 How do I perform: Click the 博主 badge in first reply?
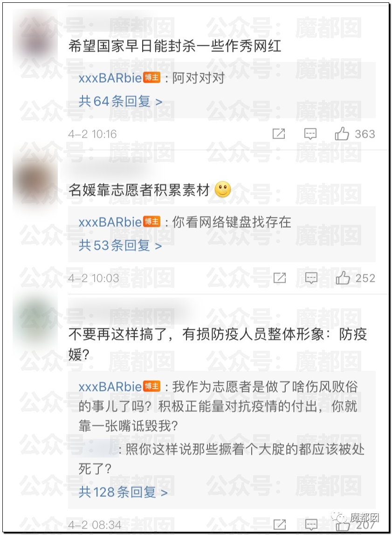151,77
